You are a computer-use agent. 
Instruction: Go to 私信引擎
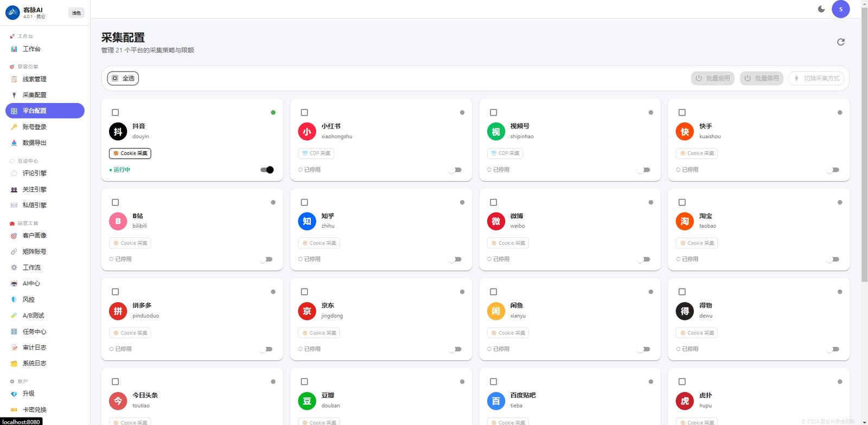[44, 205]
